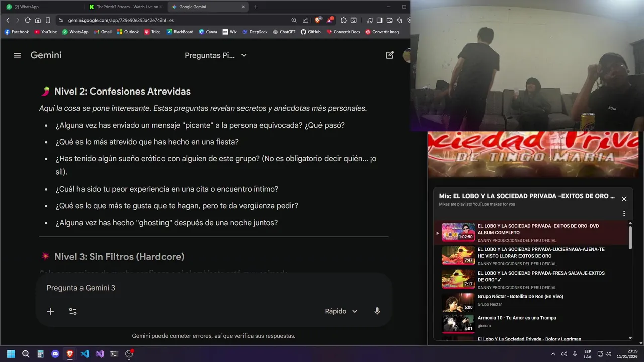Image resolution: width=644 pixels, height=362 pixels.
Task: Open the BlackBoard bookmark
Action: click(180, 32)
